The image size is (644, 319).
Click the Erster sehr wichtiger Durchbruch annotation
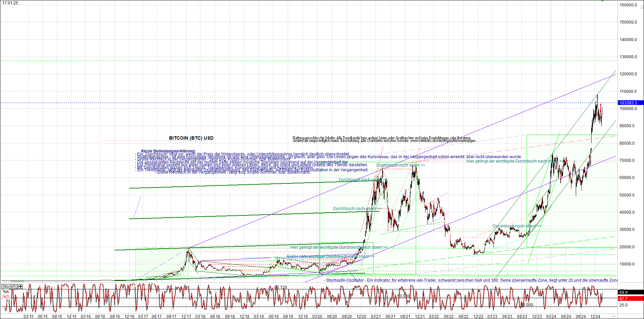click(x=331, y=256)
